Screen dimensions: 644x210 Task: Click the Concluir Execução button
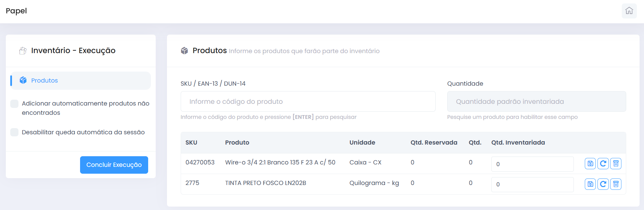(x=114, y=165)
